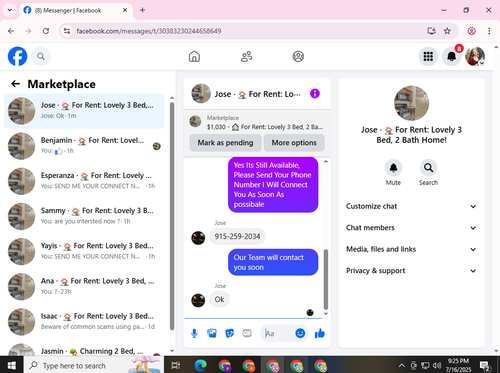500x373 pixels.
Task: Click Mark as pending button
Action: (x=225, y=143)
